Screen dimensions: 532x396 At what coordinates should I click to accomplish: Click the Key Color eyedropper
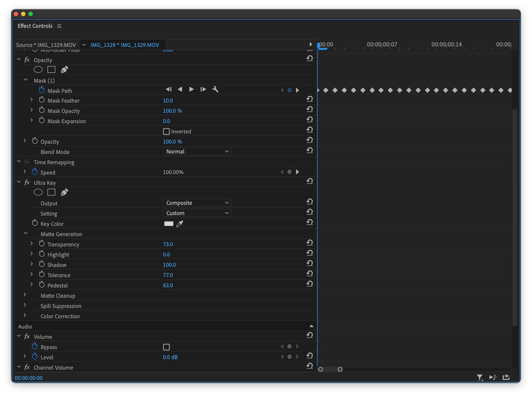point(180,224)
